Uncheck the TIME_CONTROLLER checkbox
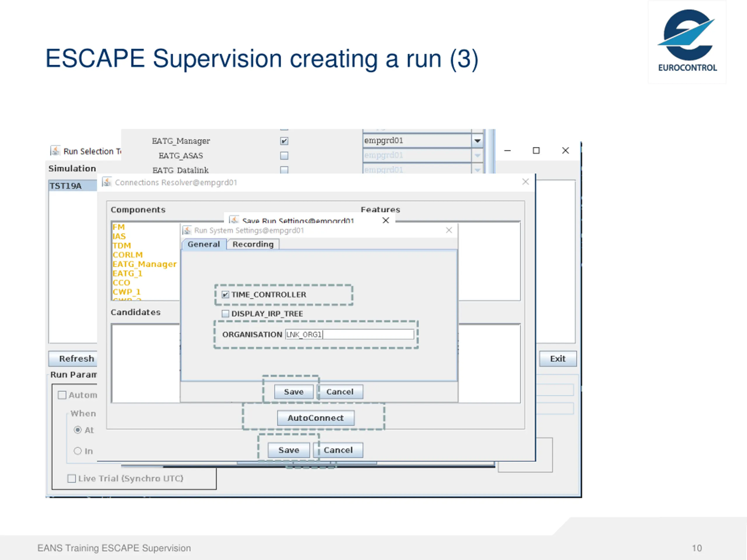 [x=225, y=295]
